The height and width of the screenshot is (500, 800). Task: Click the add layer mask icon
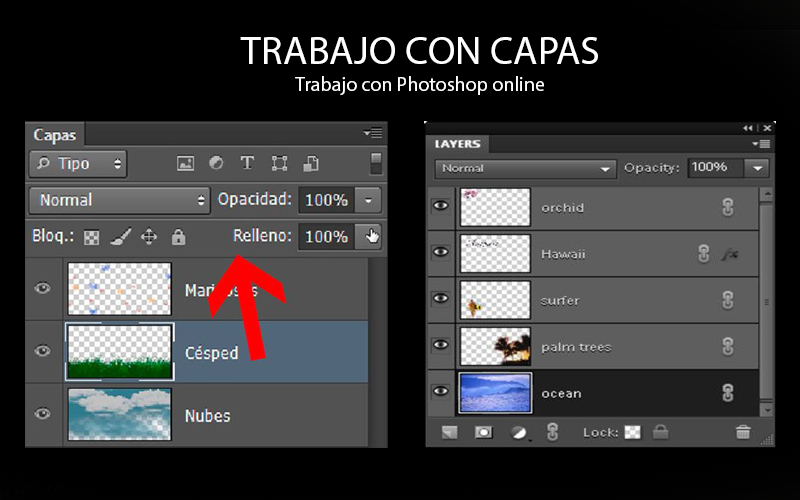click(x=483, y=432)
